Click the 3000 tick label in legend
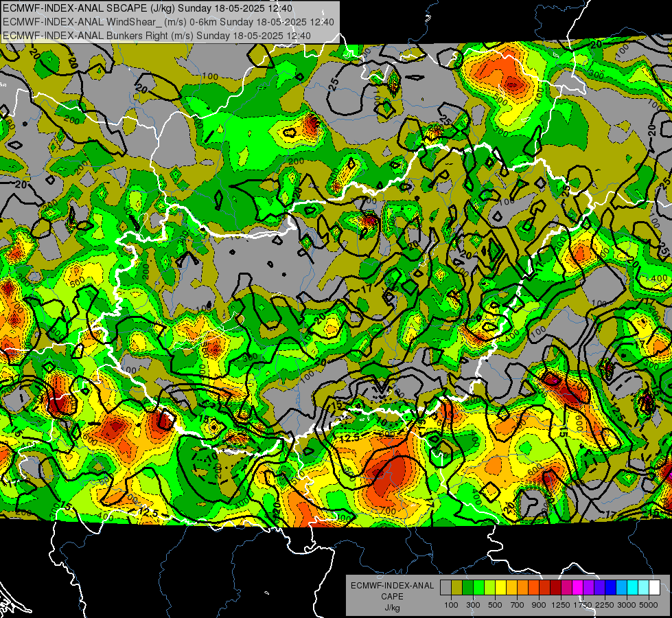This screenshot has width=672, height=618. click(x=627, y=605)
